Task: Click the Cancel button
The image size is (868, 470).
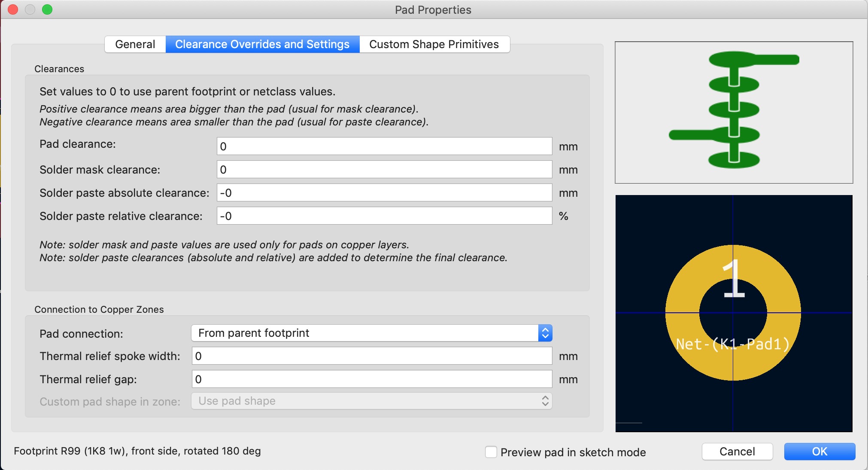Action: (737, 452)
